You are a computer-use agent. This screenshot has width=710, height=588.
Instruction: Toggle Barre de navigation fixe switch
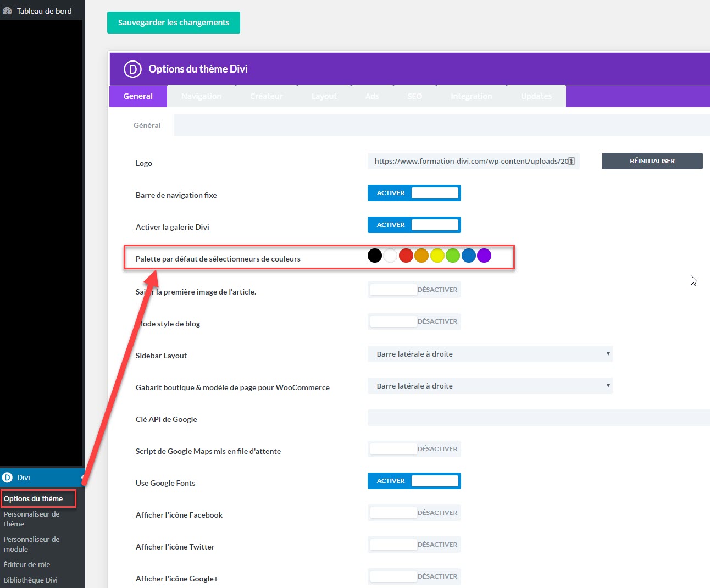point(414,193)
